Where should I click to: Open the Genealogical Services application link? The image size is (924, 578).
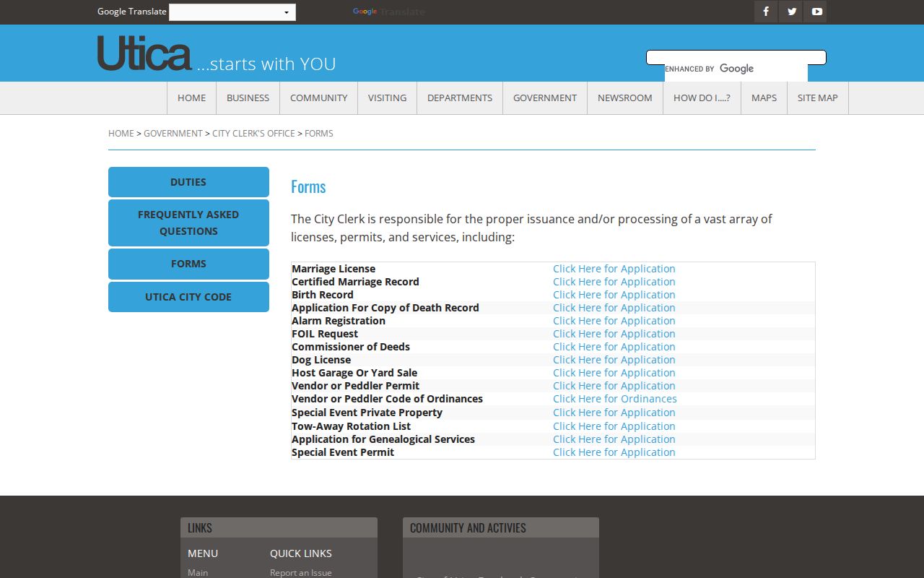tap(614, 439)
